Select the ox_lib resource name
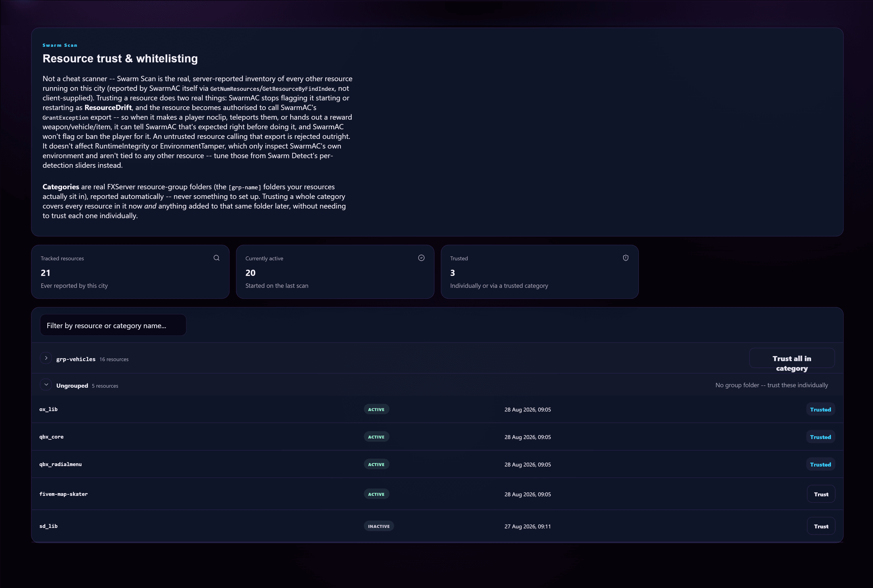Viewport: 873px width, 588px height. pyautogui.click(x=48, y=409)
